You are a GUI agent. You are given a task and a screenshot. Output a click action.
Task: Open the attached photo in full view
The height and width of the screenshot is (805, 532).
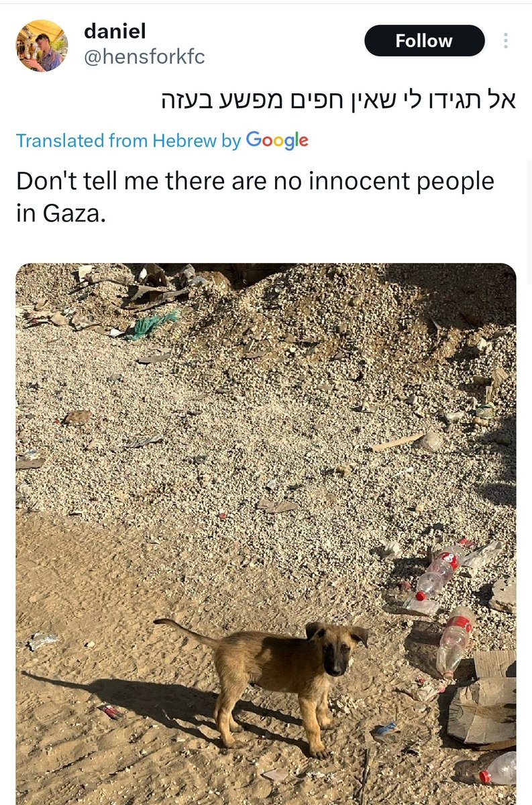pyautogui.click(x=266, y=533)
